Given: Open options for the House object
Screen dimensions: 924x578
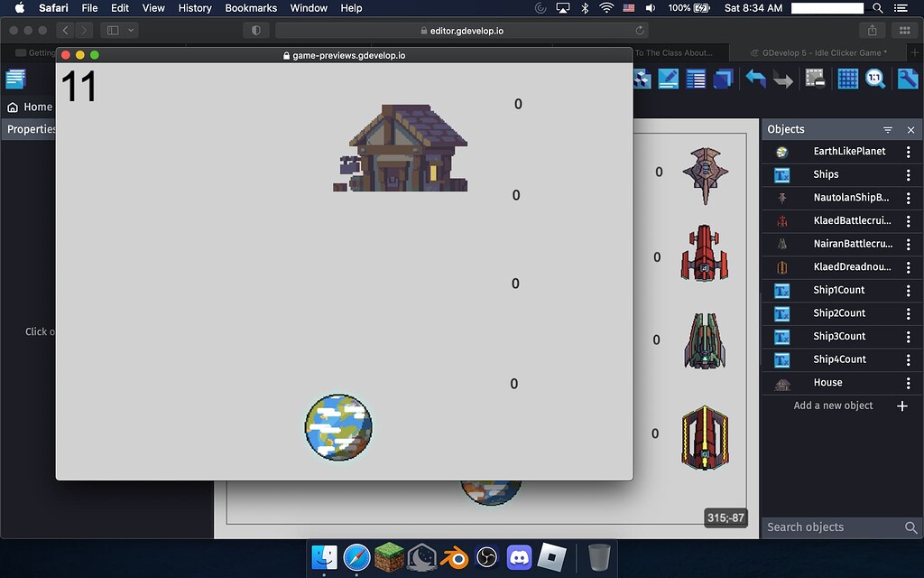Looking at the screenshot, I should tap(908, 382).
